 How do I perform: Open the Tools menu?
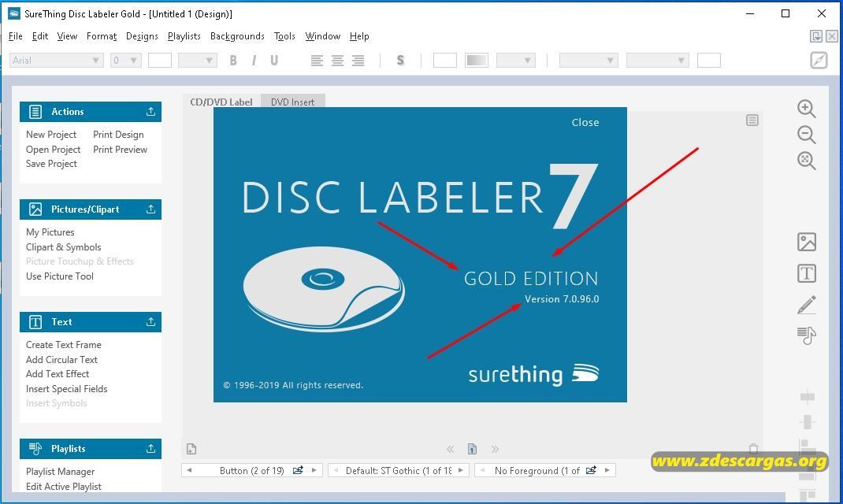coord(284,36)
